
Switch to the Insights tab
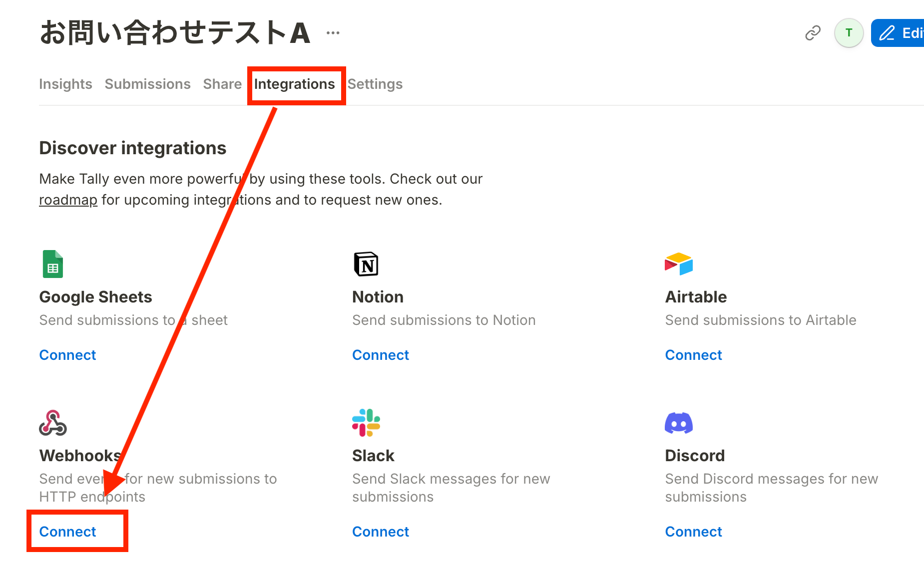(x=65, y=84)
